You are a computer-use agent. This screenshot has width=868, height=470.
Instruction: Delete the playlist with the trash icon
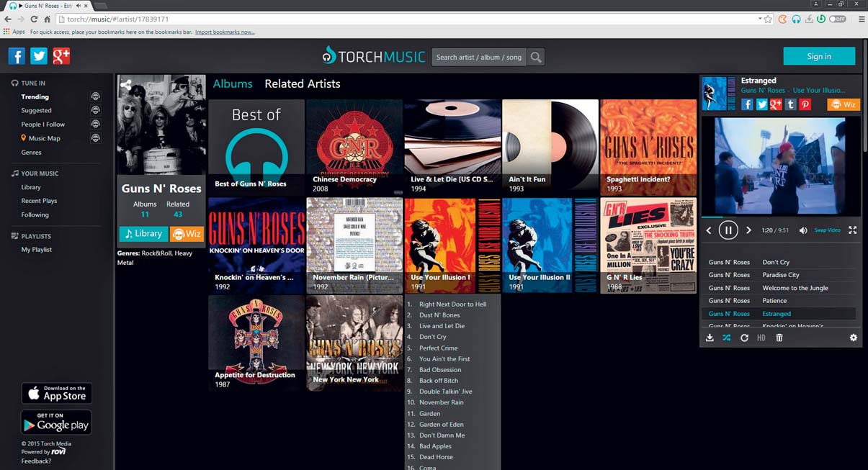[x=779, y=338]
